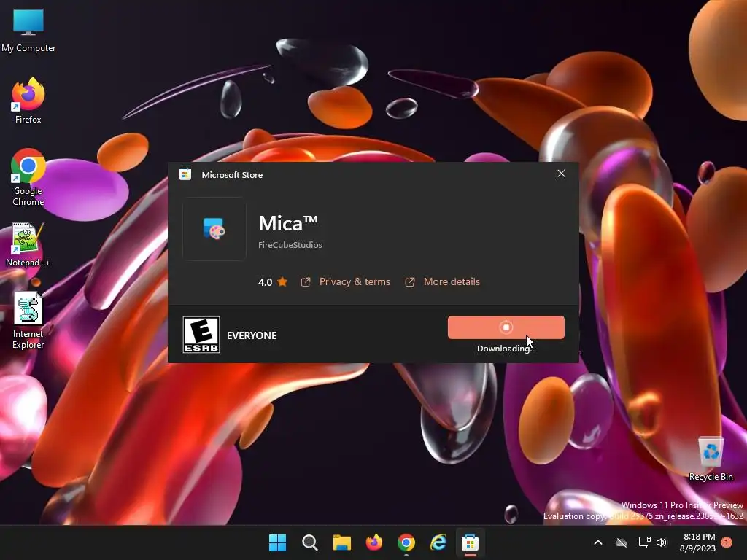Open Google Chrome desktop shortcut
The image size is (747, 560).
click(x=28, y=177)
